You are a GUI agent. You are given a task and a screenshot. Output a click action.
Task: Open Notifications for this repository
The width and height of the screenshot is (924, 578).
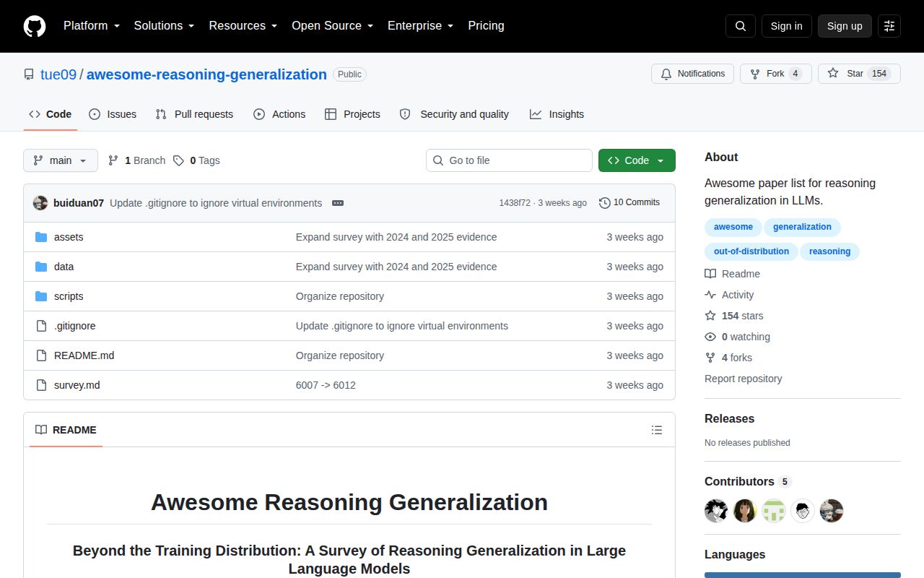click(x=693, y=74)
